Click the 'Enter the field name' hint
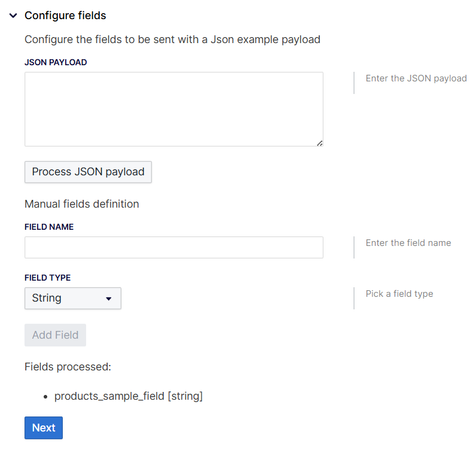 tap(408, 243)
